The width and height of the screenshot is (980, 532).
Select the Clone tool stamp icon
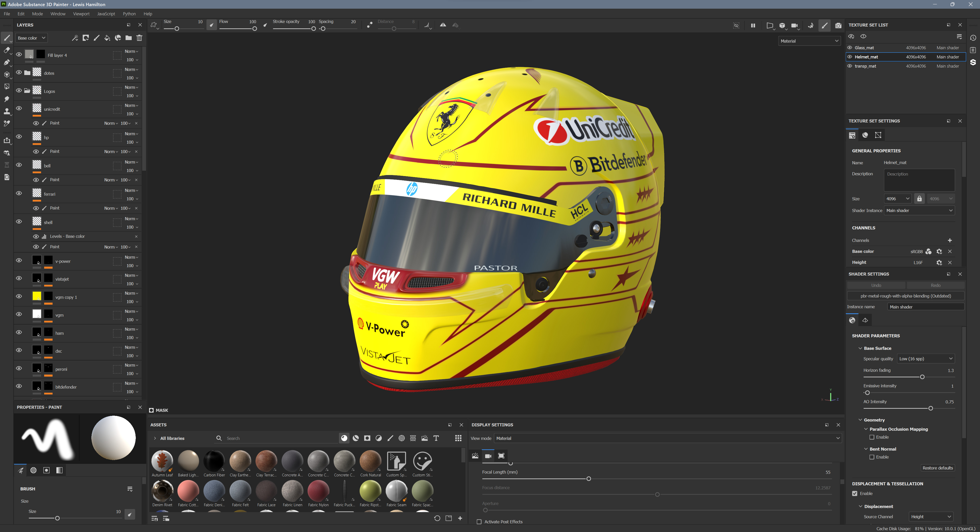7,111
